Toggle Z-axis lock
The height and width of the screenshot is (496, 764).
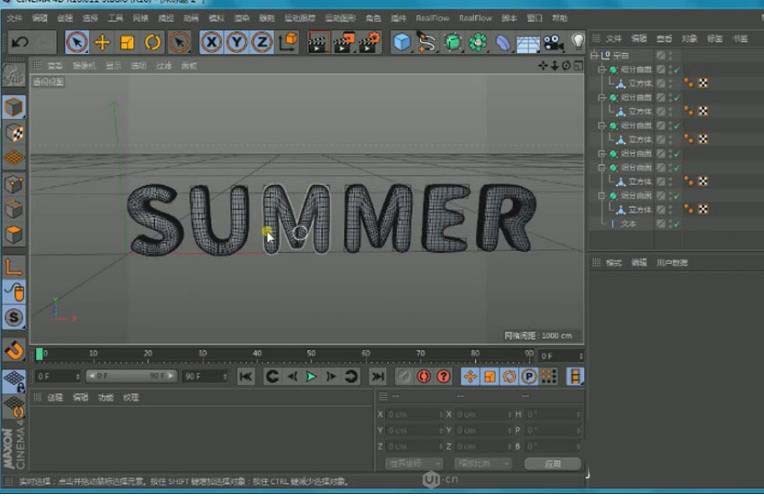[x=261, y=42]
